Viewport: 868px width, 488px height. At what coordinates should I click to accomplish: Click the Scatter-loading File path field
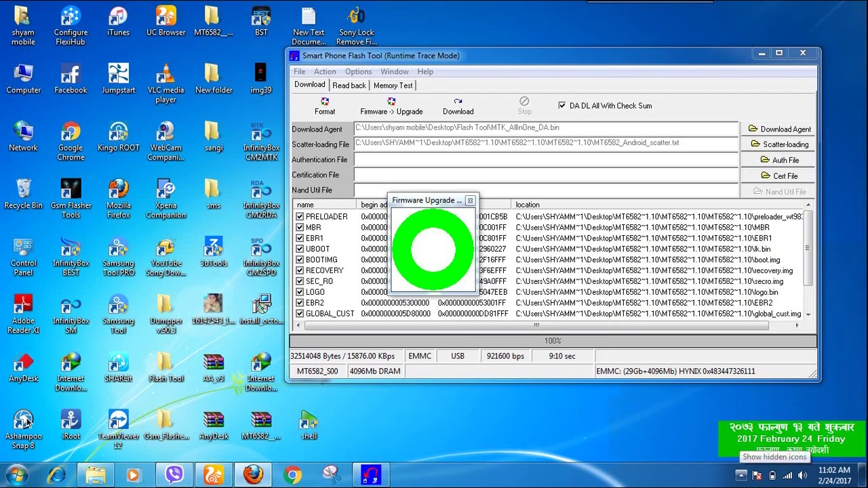[546, 143]
